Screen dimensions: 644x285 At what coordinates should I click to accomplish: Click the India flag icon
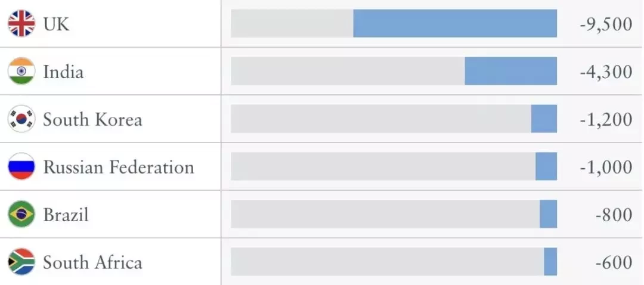tap(21, 71)
